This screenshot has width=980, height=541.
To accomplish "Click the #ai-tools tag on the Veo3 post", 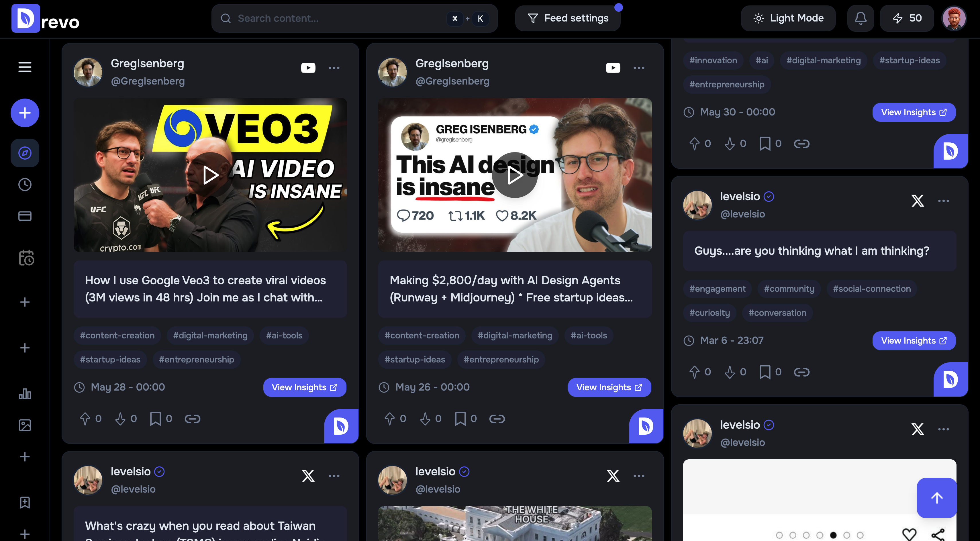I will 284,335.
